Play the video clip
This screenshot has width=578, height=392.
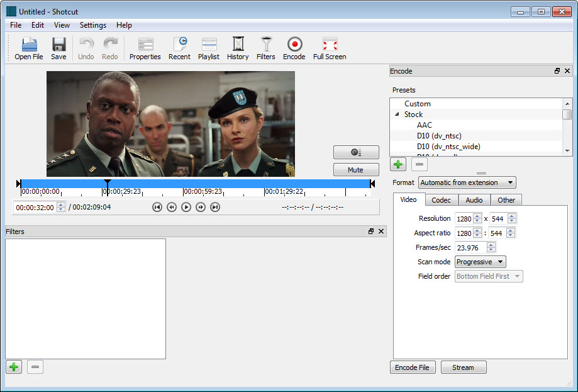point(186,207)
